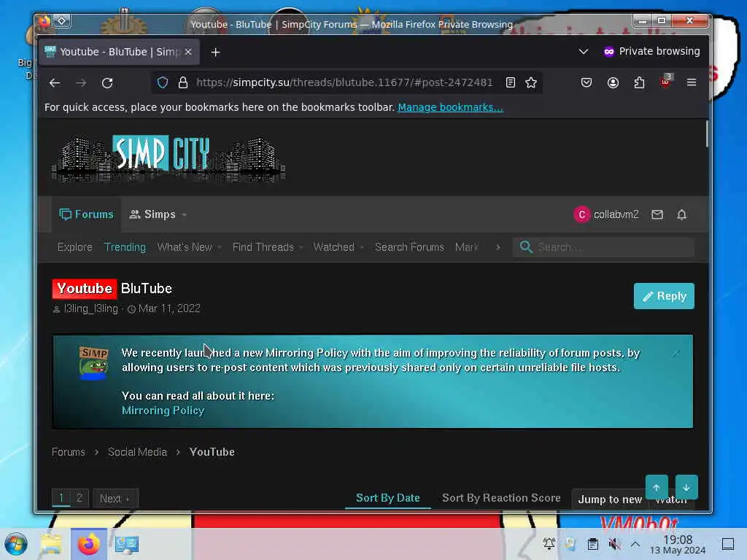Go back using the browser back arrow

tap(55, 83)
